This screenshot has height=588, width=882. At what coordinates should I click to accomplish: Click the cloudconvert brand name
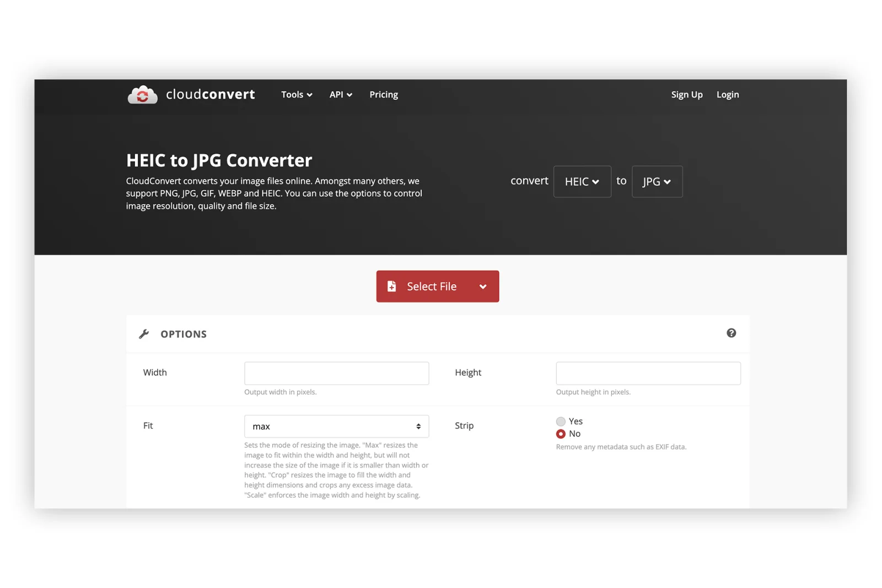(x=211, y=94)
